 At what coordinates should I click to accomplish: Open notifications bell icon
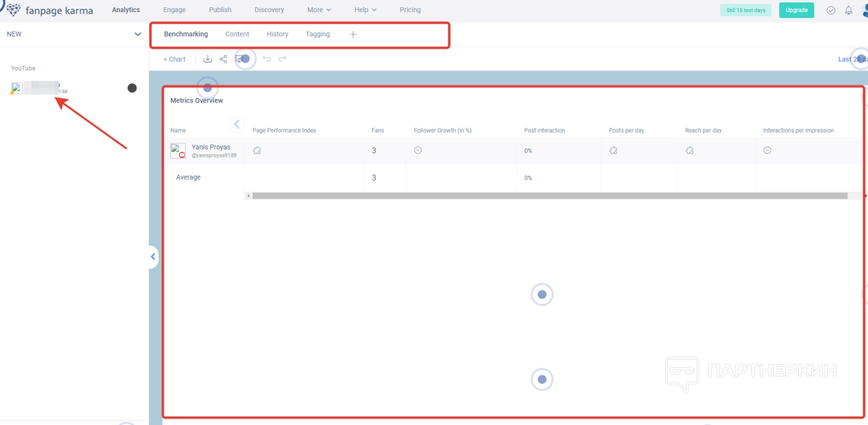point(849,10)
